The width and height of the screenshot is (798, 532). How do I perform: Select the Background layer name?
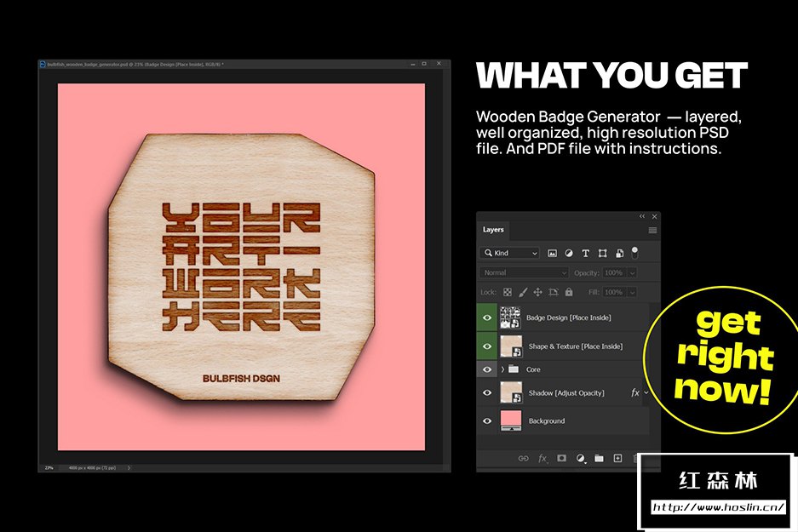pyautogui.click(x=547, y=421)
